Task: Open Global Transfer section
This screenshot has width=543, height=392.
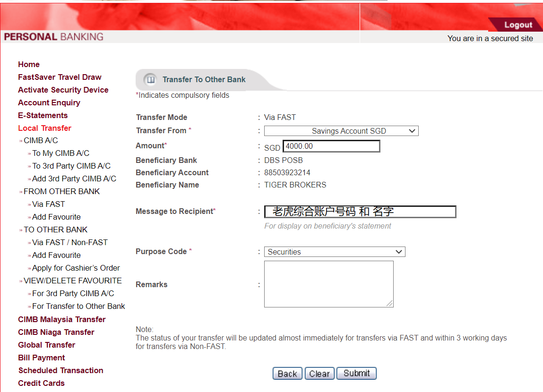Action: (x=46, y=345)
